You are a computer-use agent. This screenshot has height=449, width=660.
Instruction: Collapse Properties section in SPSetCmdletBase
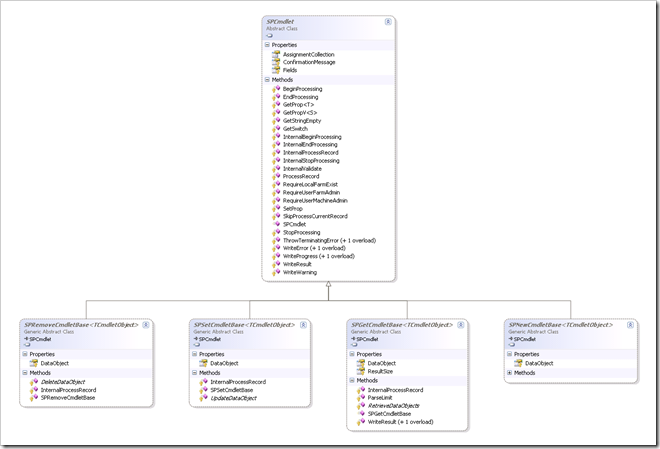[194, 354]
